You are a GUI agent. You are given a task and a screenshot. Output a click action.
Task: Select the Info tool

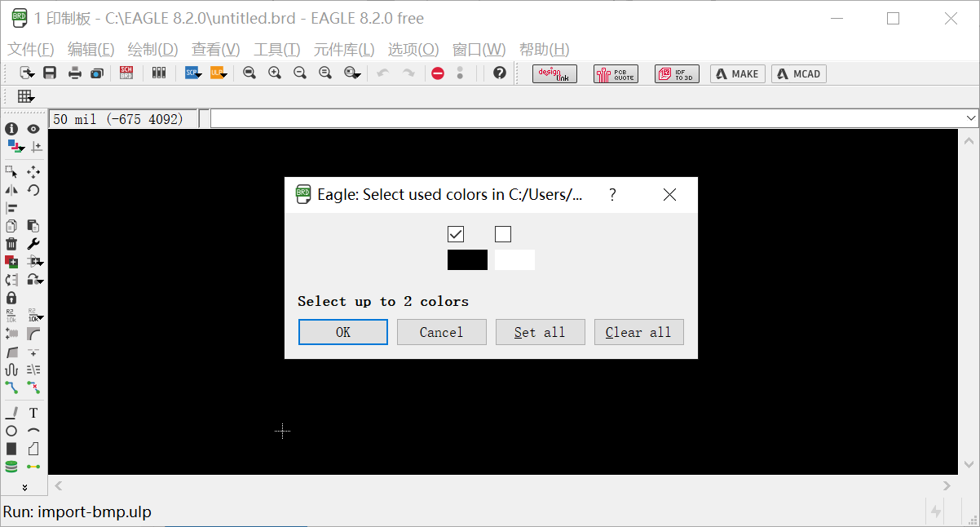11,129
